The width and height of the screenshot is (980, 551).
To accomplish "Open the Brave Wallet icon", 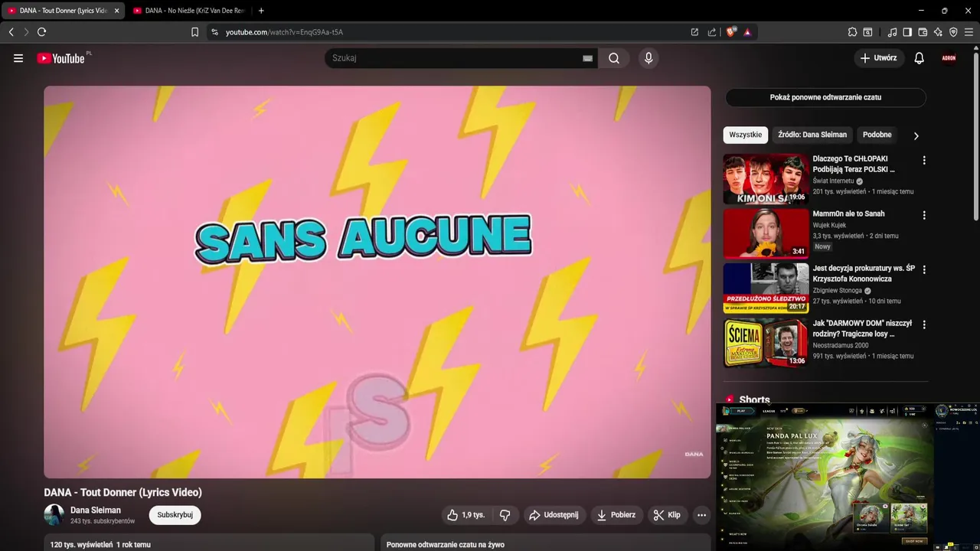I will pos(923,32).
